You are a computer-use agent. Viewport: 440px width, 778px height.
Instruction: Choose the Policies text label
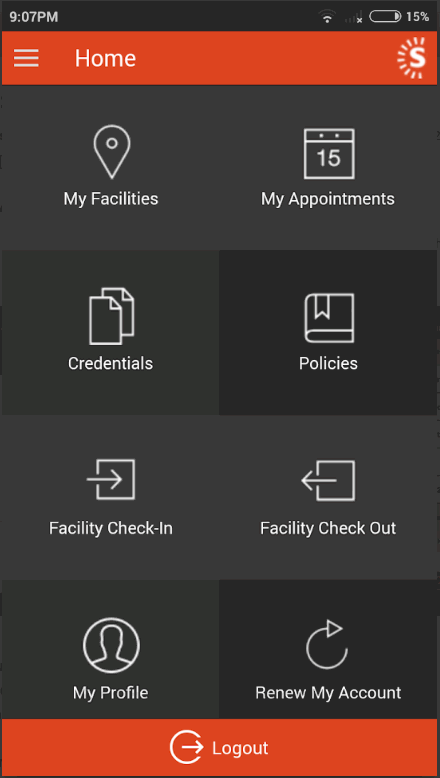pyautogui.click(x=328, y=363)
